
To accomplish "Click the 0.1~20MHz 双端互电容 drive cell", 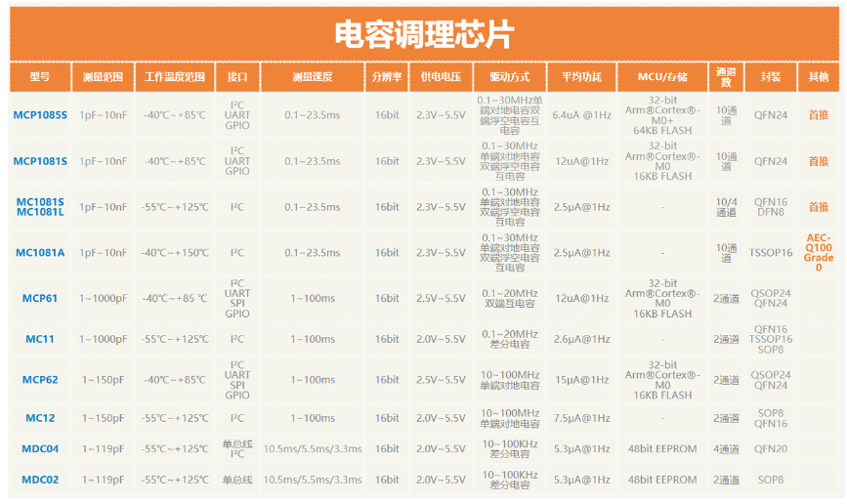I will [x=509, y=298].
